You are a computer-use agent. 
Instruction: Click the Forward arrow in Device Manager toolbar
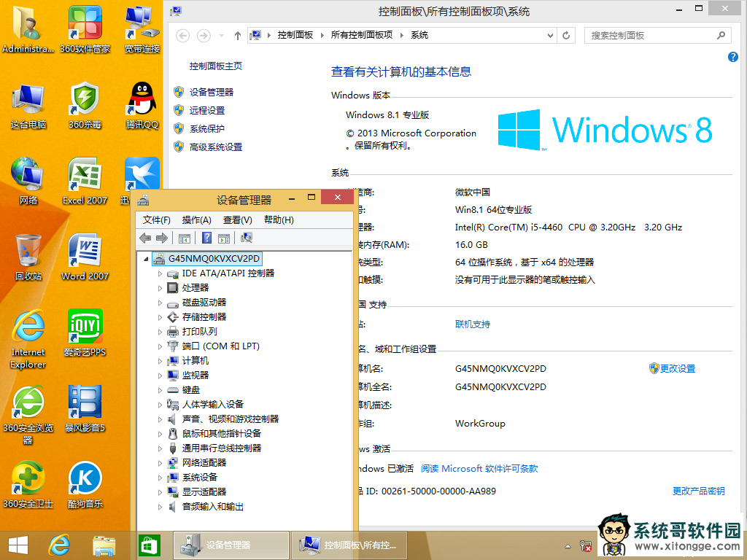pos(162,238)
